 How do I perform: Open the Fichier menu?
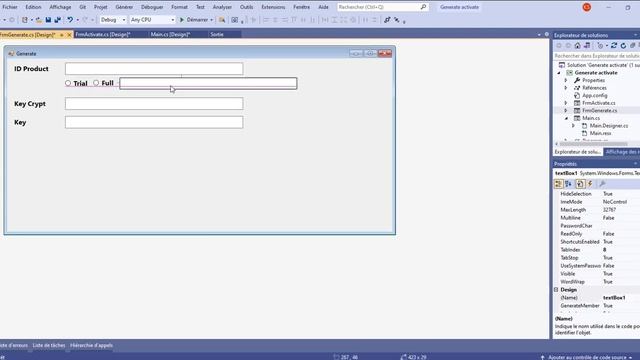click(x=10, y=7)
